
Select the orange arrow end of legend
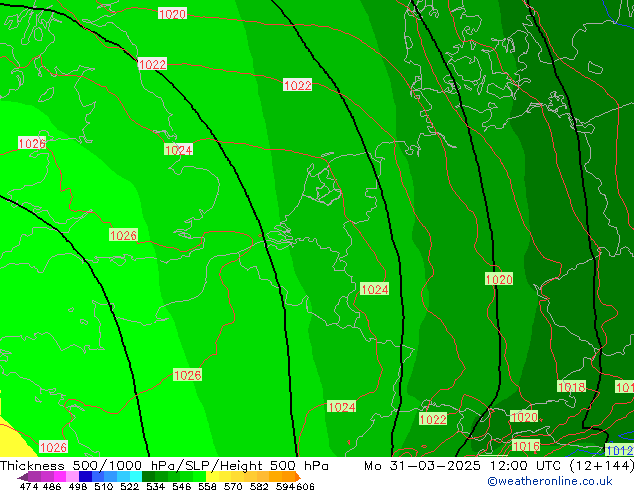click(298, 477)
